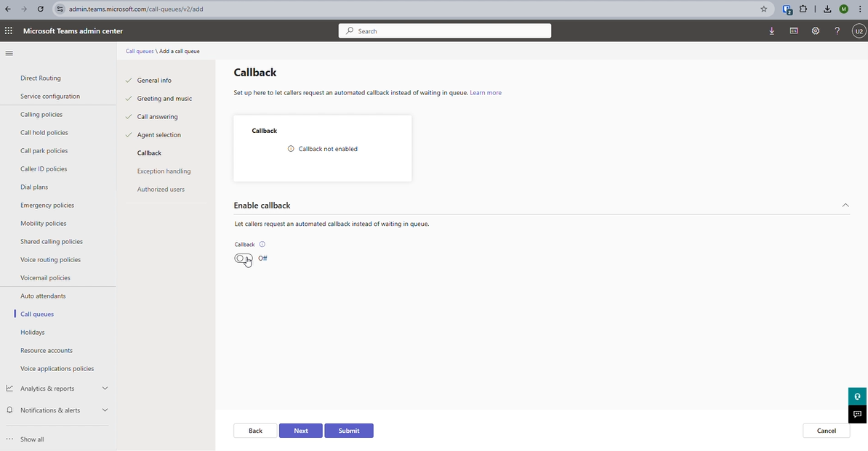Screen dimensions: 868x451
Task: Reload the page with refresh icon
Action: pyautogui.click(x=41, y=9)
